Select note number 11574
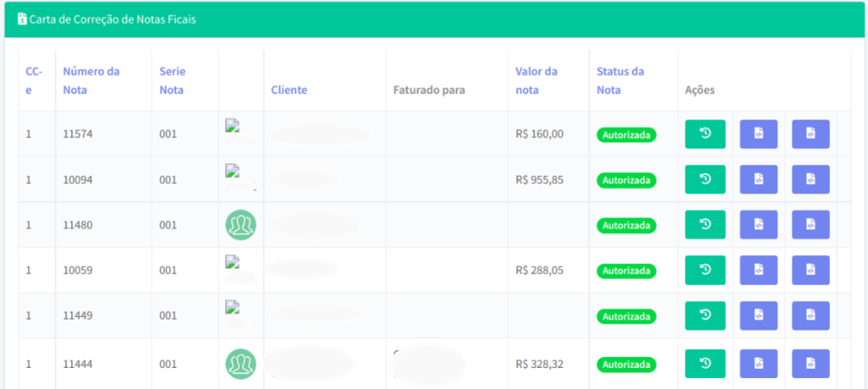This screenshot has width=868, height=389. click(x=77, y=134)
